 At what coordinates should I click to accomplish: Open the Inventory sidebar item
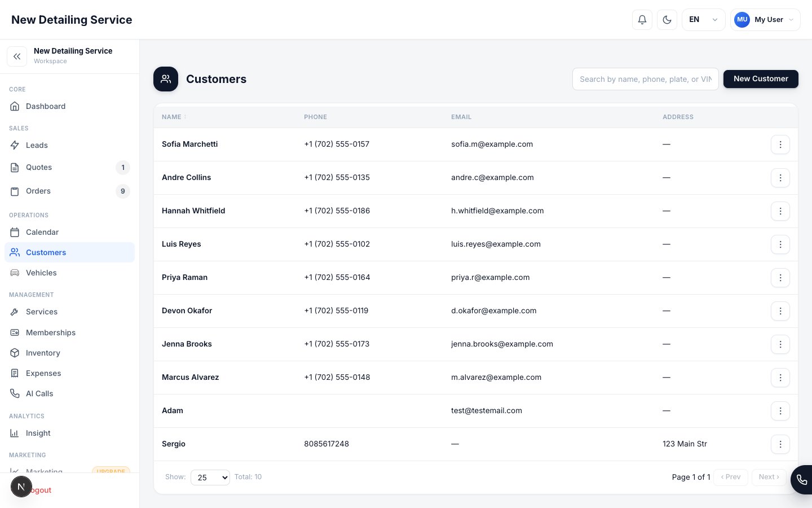point(69,353)
